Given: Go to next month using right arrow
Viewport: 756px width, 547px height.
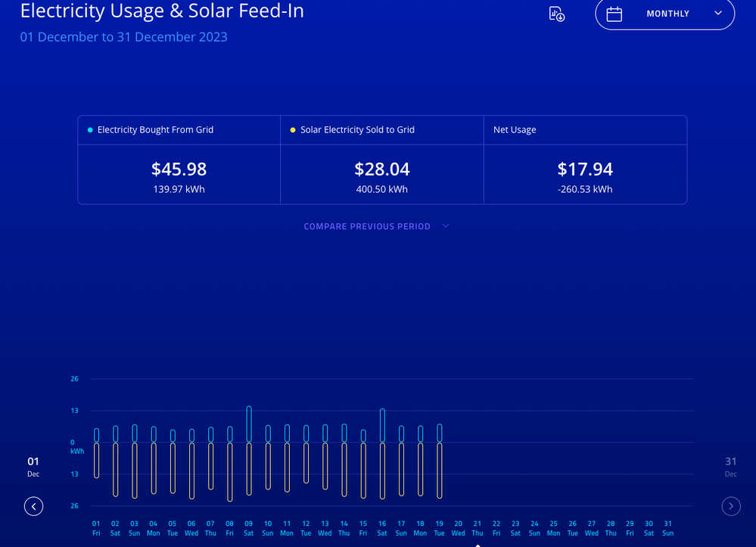Looking at the screenshot, I should tap(730, 506).
